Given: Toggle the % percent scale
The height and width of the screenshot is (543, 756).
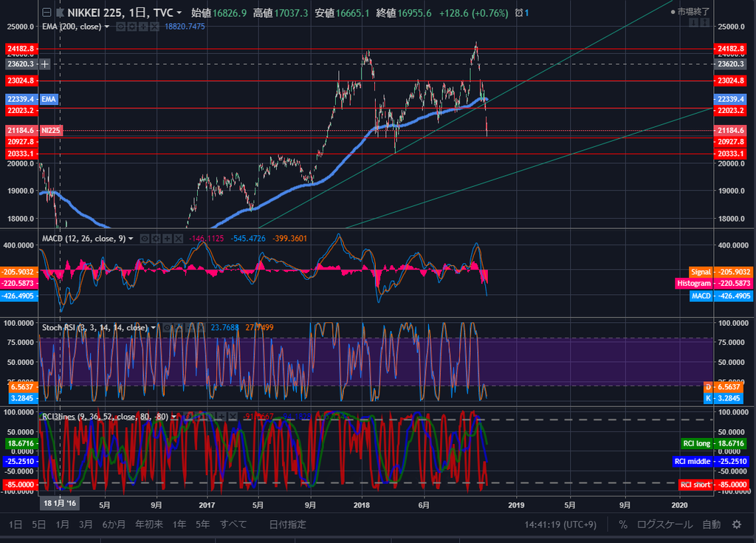Looking at the screenshot, I should 623,525.
